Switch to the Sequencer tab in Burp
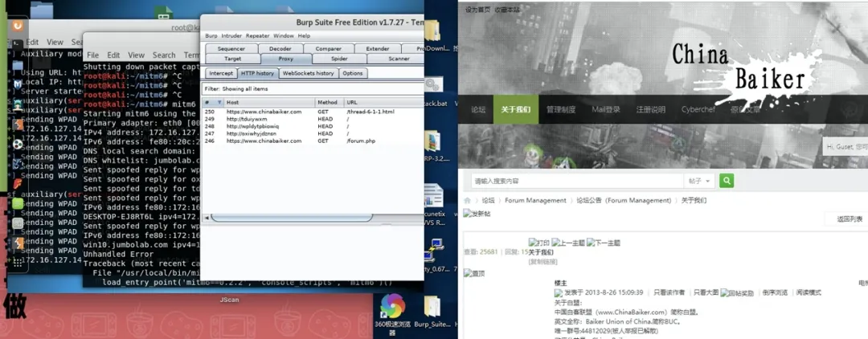The width and height of the screenshot is (868, 339). 231,49
